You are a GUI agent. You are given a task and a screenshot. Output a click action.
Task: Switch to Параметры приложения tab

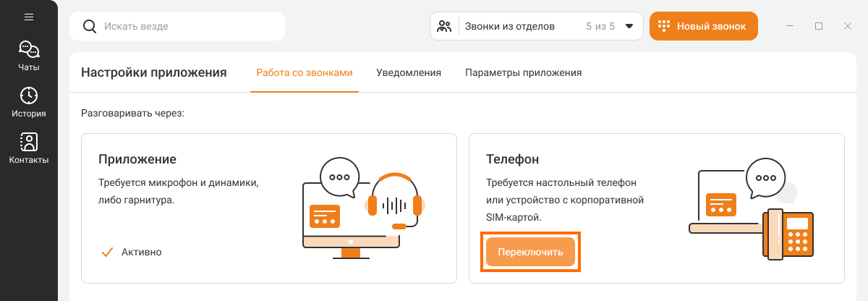(x=523, y=72)
